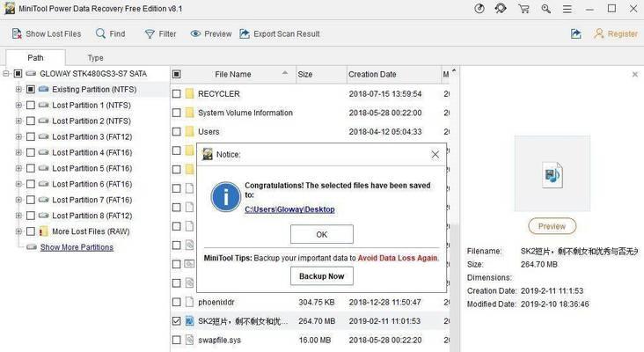Expand Lost Partition 6 (FAT16)

coord(18,184)
